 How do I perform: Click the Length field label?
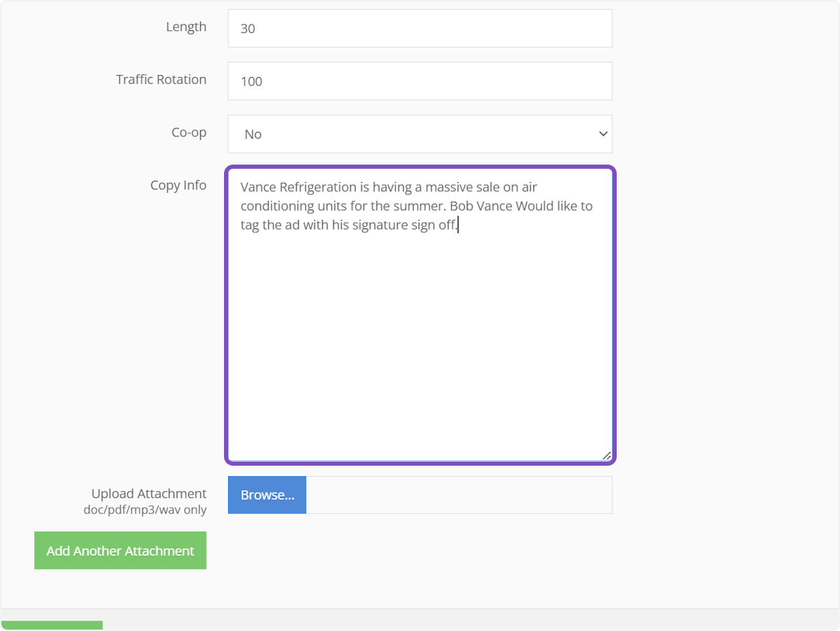185,27
